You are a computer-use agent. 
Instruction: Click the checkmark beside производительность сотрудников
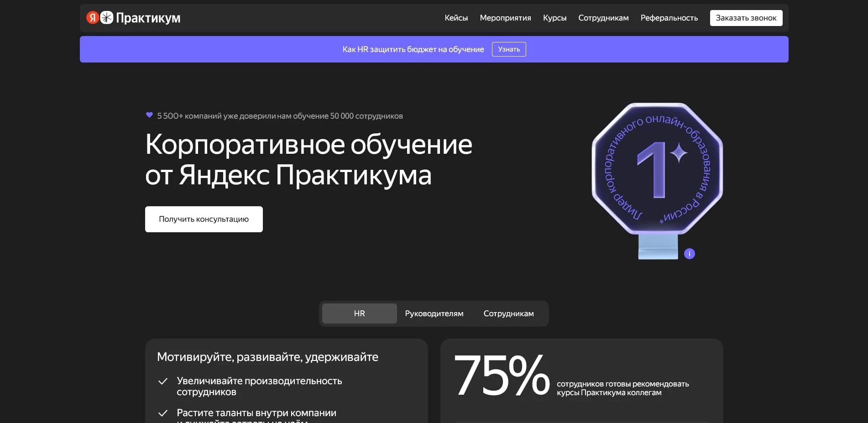163,380
